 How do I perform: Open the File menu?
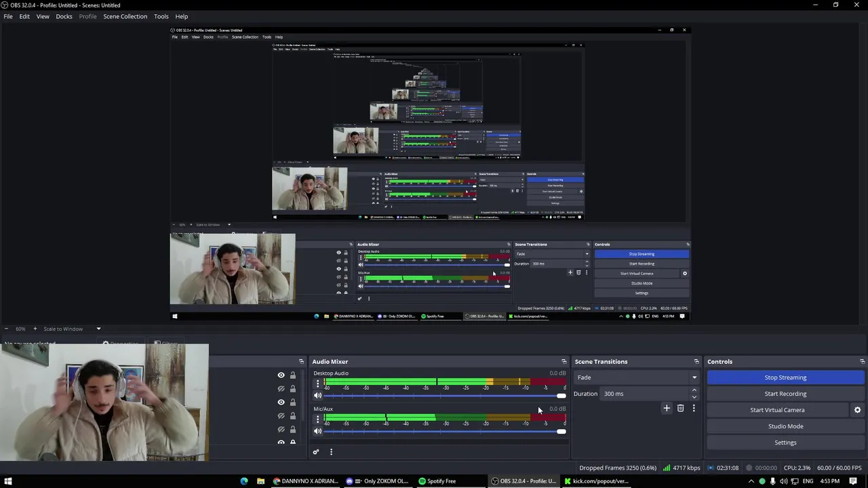pos(8,16)
